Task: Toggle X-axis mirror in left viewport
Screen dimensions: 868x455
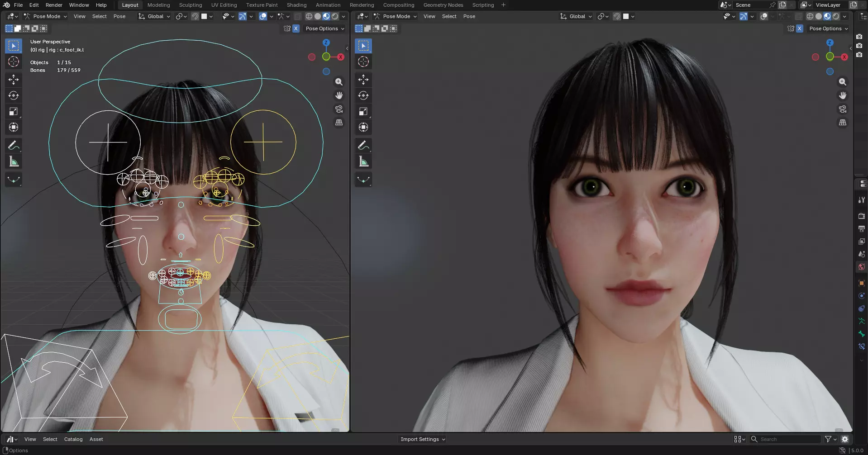Action: (x=296, y=28)
